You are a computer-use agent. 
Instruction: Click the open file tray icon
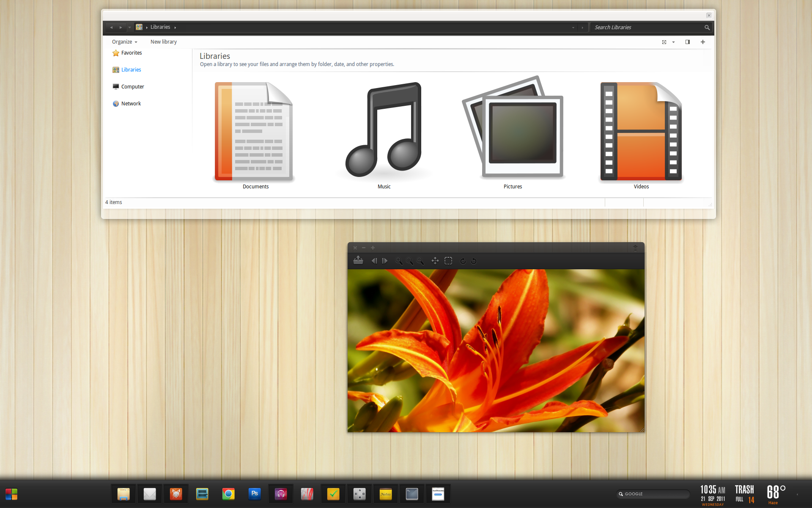(358, 261)
